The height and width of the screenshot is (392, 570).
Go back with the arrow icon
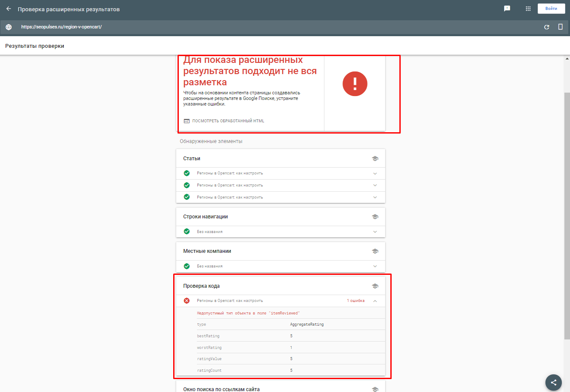tap(9, 9)
